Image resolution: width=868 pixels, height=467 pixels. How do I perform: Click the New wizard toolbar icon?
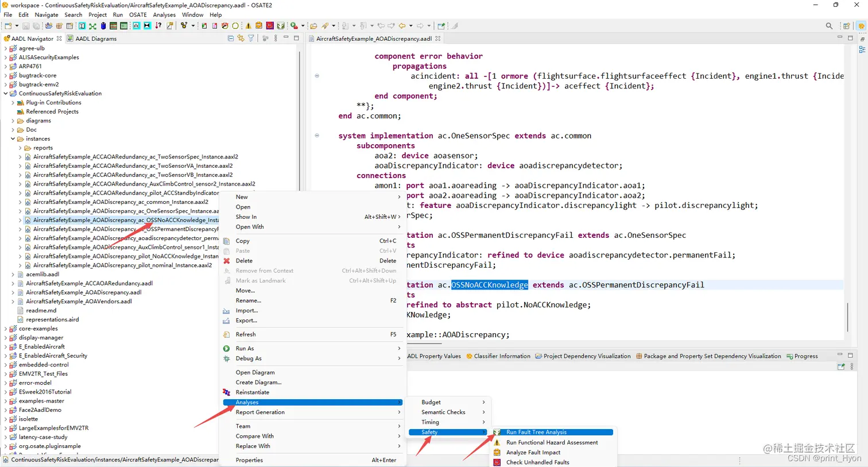click(8, 26)
